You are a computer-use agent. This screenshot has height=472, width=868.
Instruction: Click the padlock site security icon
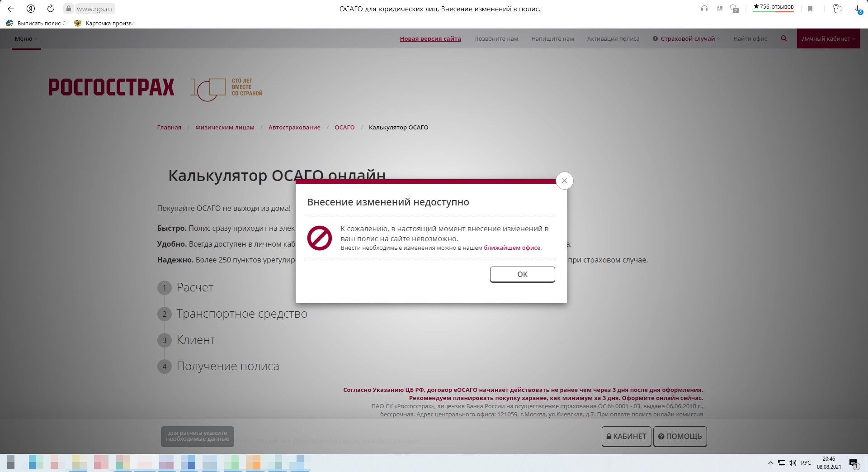click(68, 9)
